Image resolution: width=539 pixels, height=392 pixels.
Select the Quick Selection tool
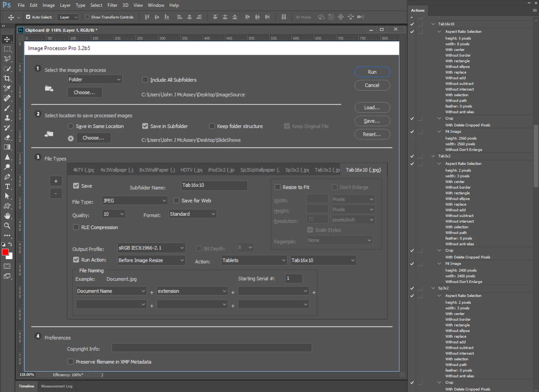[x=7, y=69]
